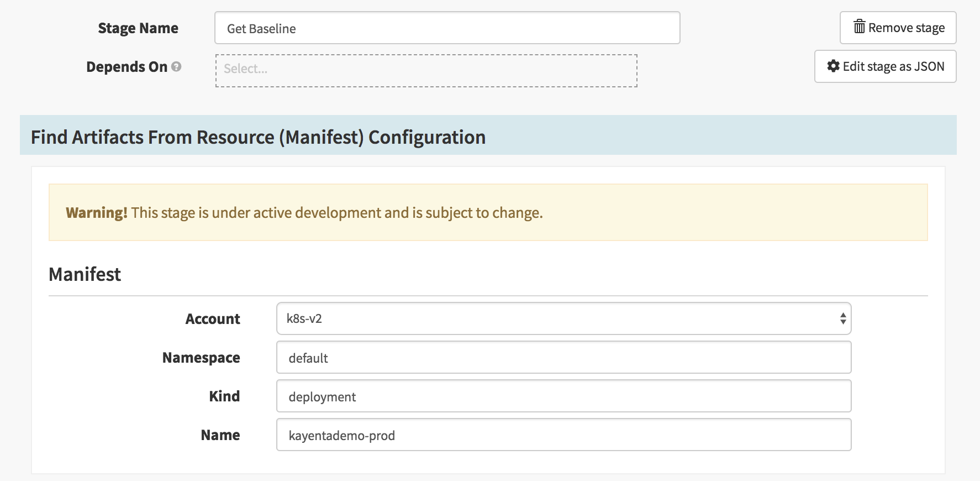
Task: Click the Kind field containing deployment
Action: click(x=563, y=396)
